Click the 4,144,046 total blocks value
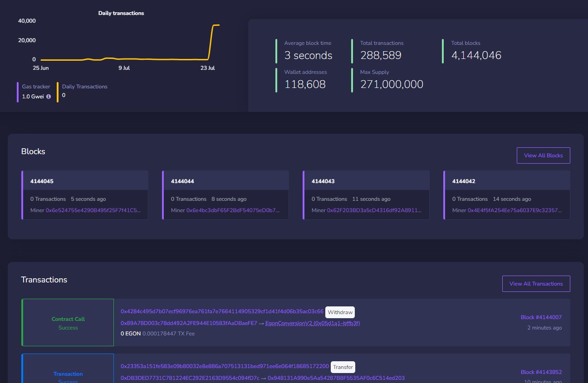Viewport: 588px width, 383px height. (476, 56)
